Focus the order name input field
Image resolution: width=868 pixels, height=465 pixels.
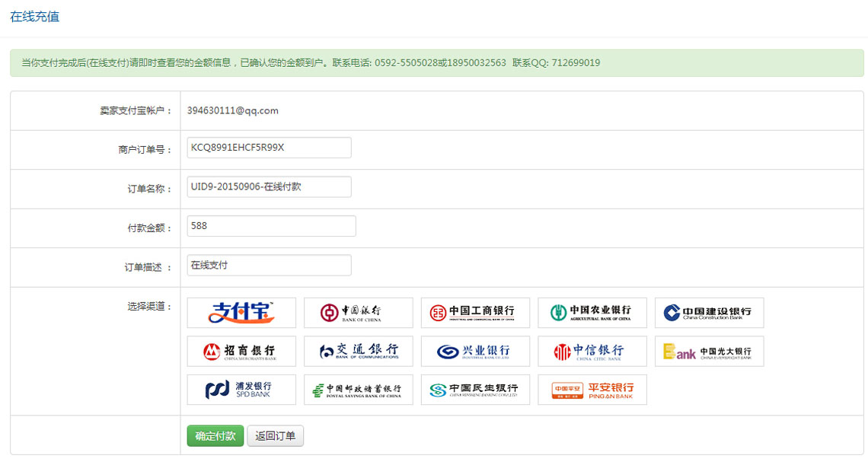coord(269,186)
